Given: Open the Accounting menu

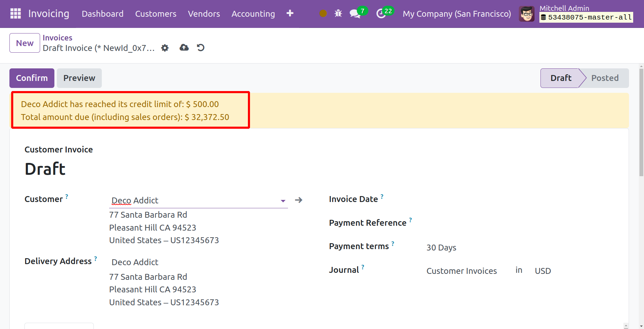Looking at the screenshot, I should (x=253, y=14).
